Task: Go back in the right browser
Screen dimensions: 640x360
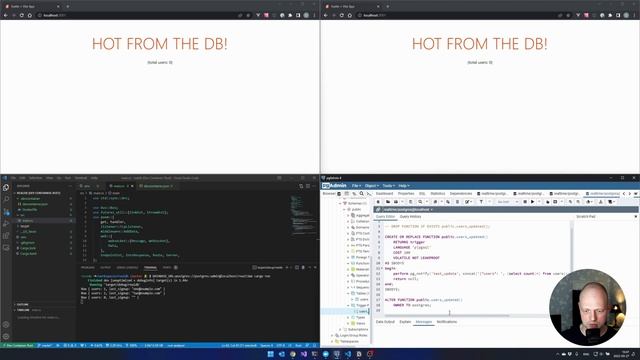Action: click(x=325, y=15)
